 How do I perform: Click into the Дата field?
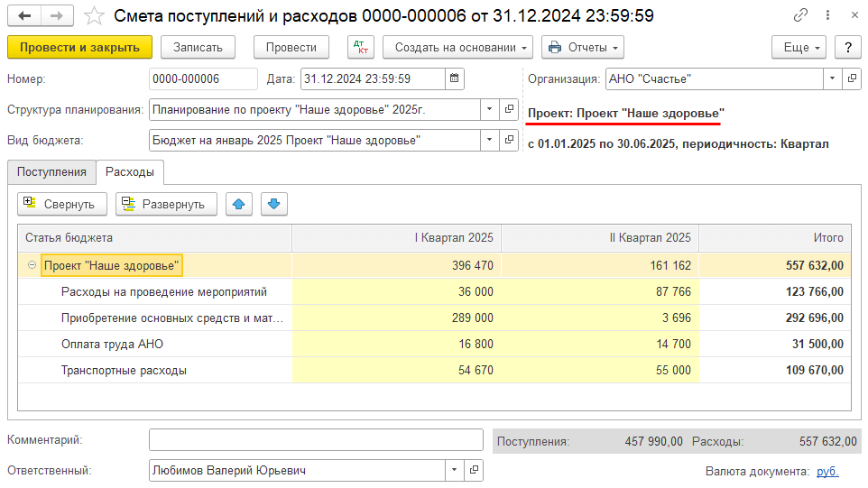373,78
